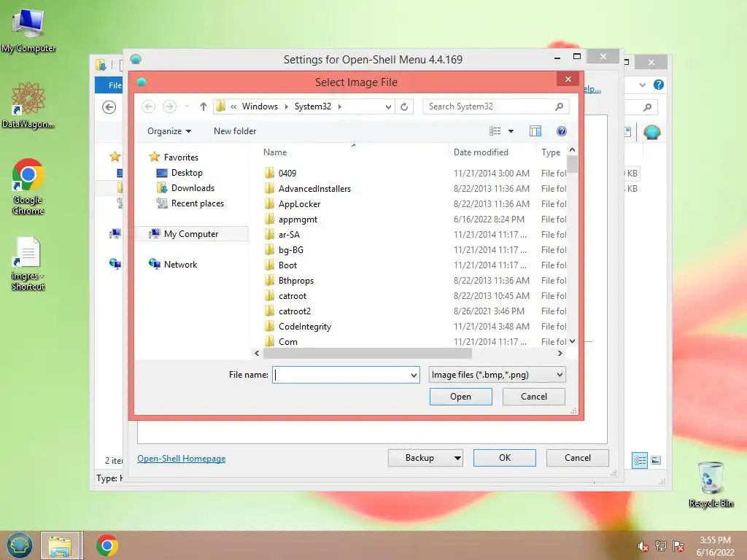Viewport: 747px width, 560px height.
Task: Click the Backup button in Settings window
Action: point(419,458)
